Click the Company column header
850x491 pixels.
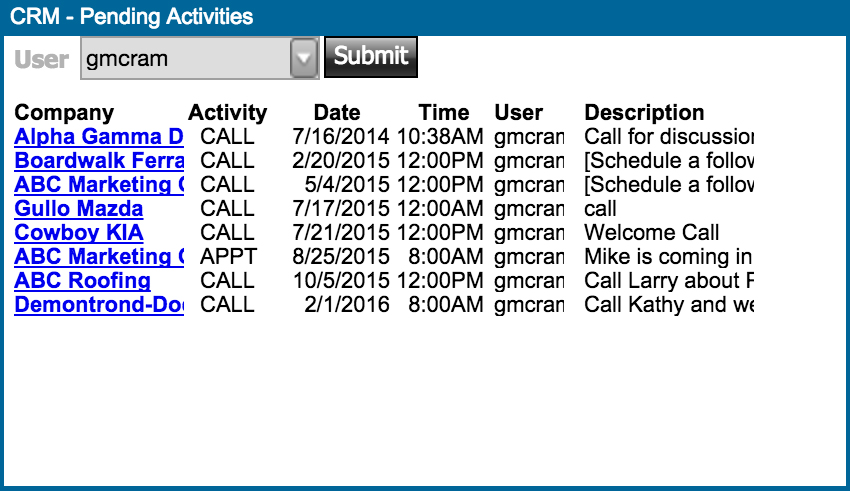click(64, 113)
